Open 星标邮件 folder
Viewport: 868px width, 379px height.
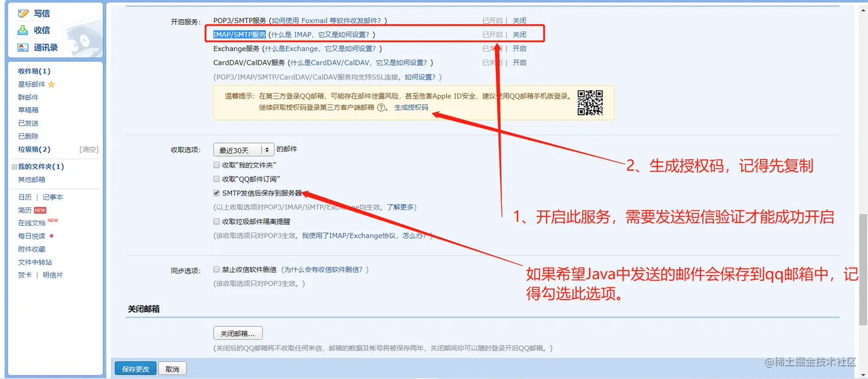click(x=32, y=84)
